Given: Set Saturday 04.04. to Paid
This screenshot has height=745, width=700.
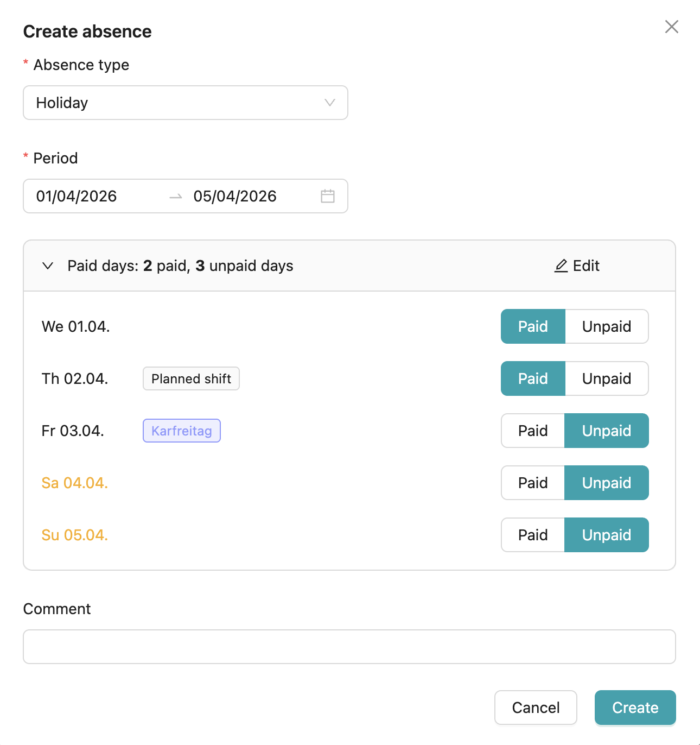Looking at the screenshot, I should (533, 483).
